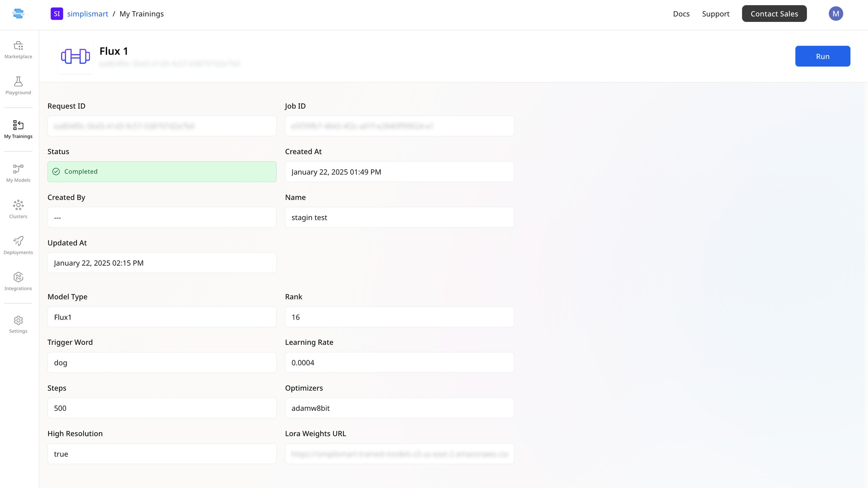868x488 pixels.
Task: Click the Trigger Word field 'dog'
Action: [x=162, y=362]
